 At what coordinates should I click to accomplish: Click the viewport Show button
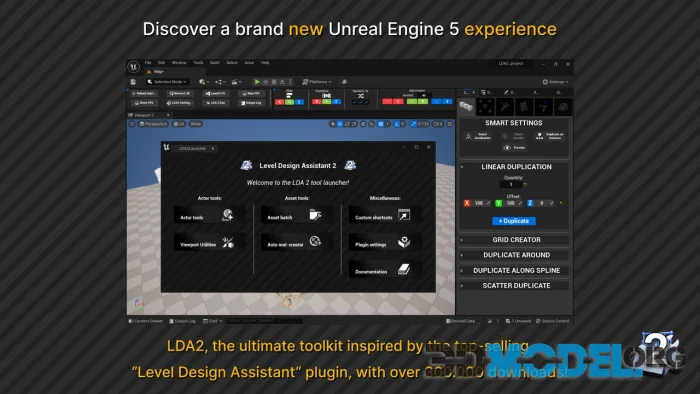pyautogui.click(x=196, y=124)
